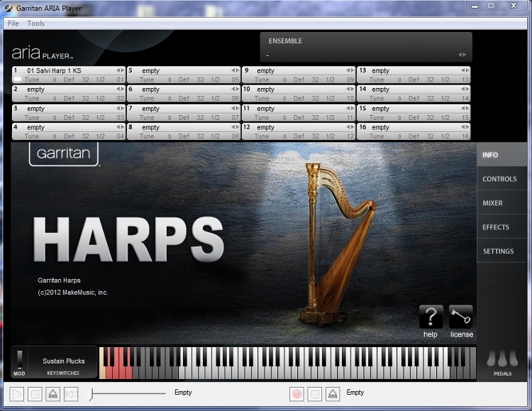Open the license key icon
The image size is (532, 411).
click(x=461, y=317)
